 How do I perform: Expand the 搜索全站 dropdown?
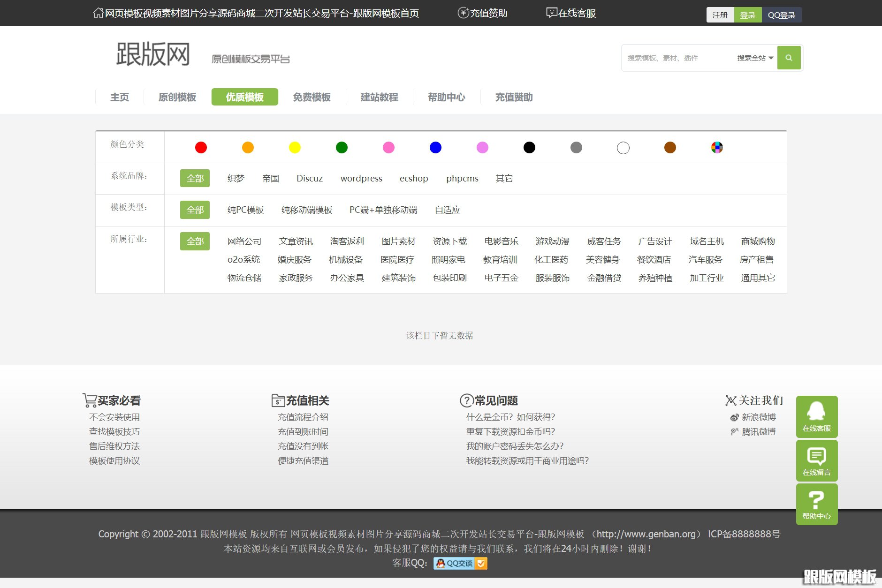[753, 58]
